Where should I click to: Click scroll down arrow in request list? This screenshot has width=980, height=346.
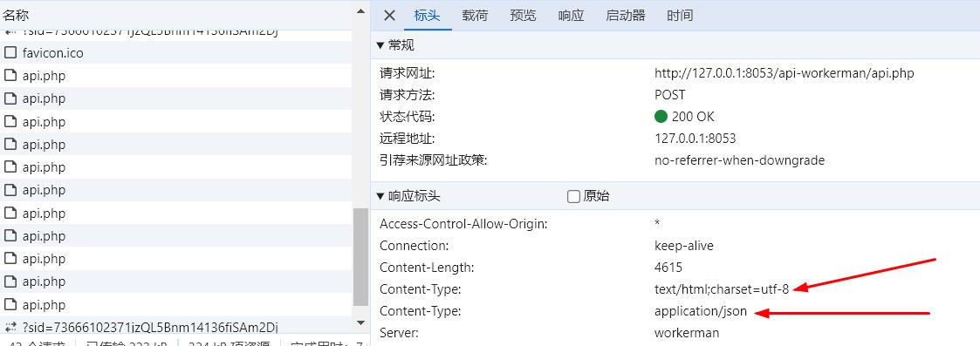[360, 322]
